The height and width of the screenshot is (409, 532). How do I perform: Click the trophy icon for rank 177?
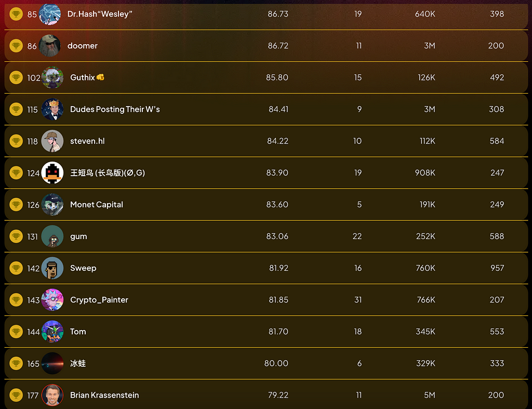pos(16,395)
